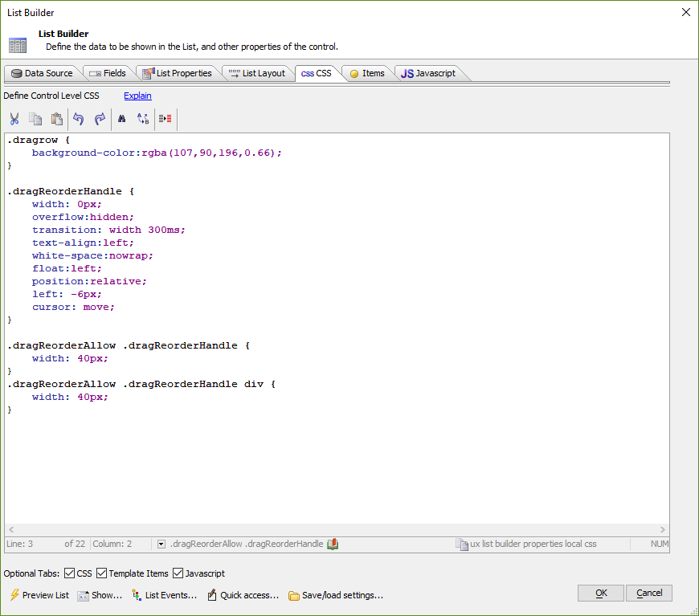Click the Save/load settings folder icon

(x=294, y=596)
